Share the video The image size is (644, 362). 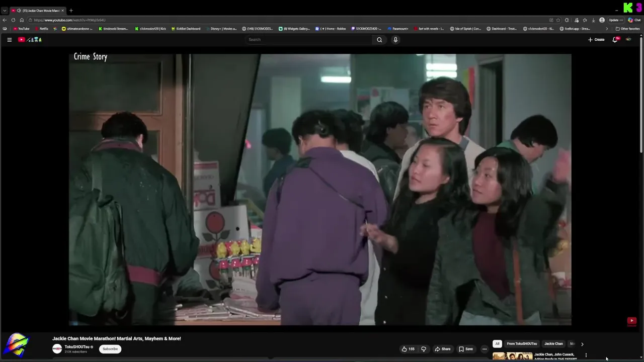point(443,349)
